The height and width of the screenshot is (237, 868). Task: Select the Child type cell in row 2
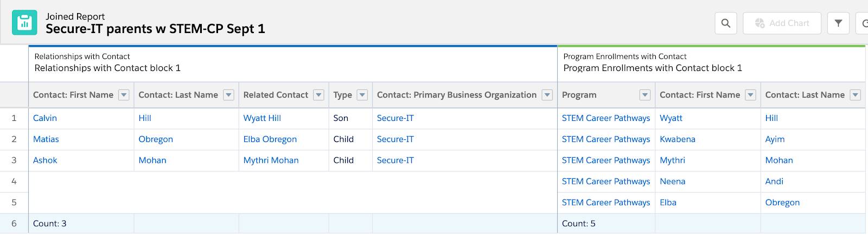pyautogui.click(x=350, y=139)
